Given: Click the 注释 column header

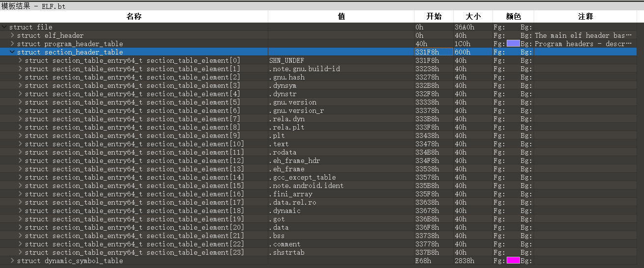Looking at the screenshot, I should (586, 17).
